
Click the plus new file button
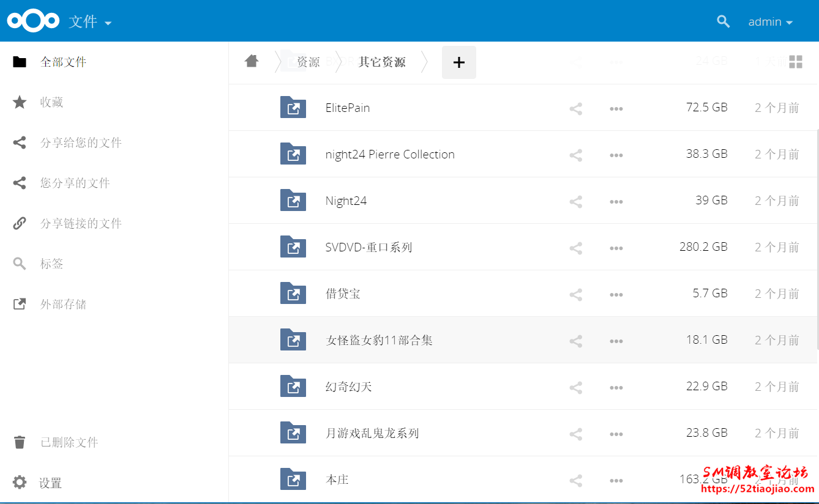(x=459, y=62)
